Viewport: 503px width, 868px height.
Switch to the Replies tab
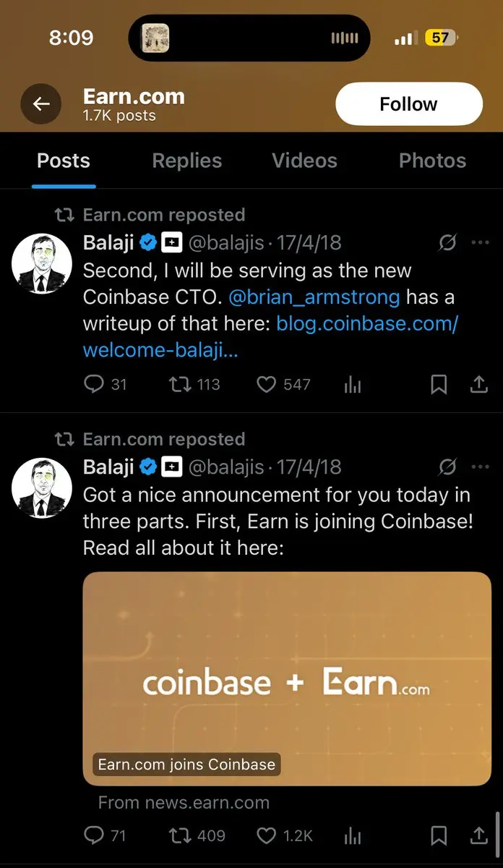point(186,161)
